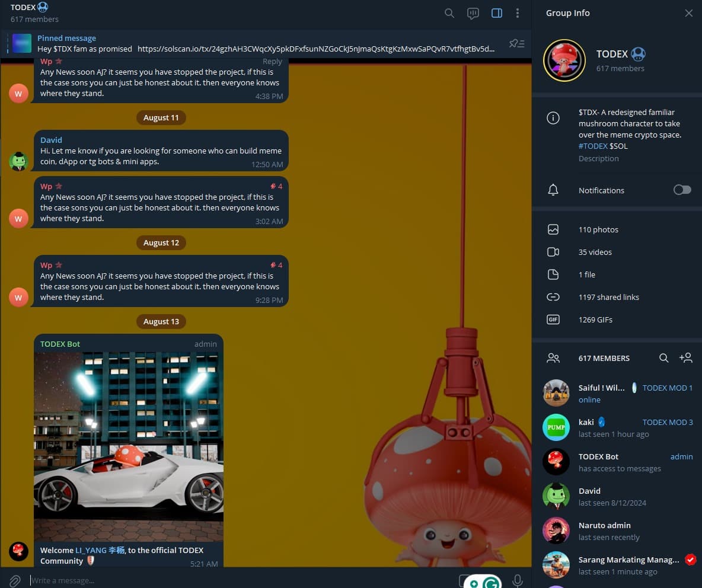Image resolution: width=702 pixels, height=588 pixels.
Task: Click Wp sender name on 3:02 AM message
Action: [x=46, y=186]
